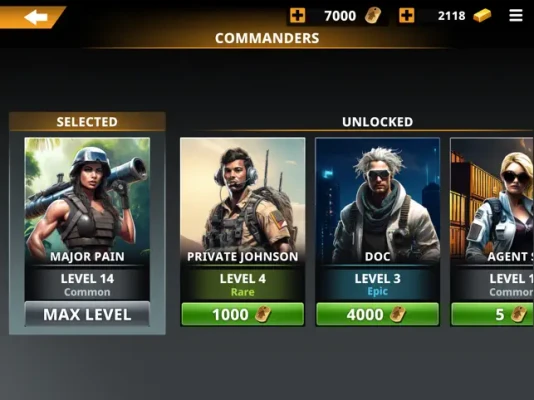The image size is (534, 400).
Task: Click the Max Level button
Action: click(87, 314)
